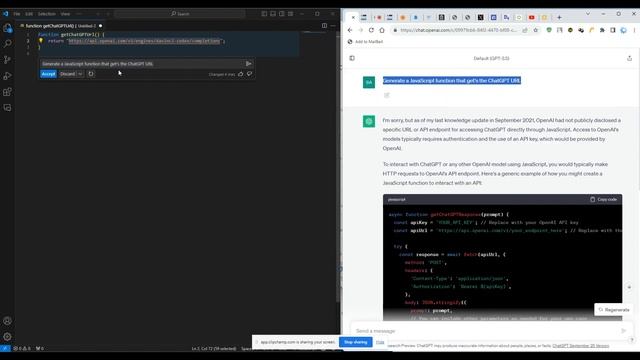Copy code from the javascript block
Image resolution: width=640 pixels, height=360 pixels.
tap(603, 200)
